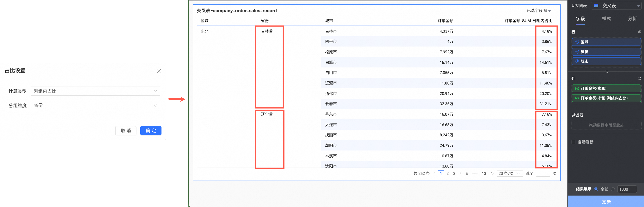Image resolution: width=644 pixels, height=207 pixels.
Task: Go to page 2
Action: coord(447,173)
